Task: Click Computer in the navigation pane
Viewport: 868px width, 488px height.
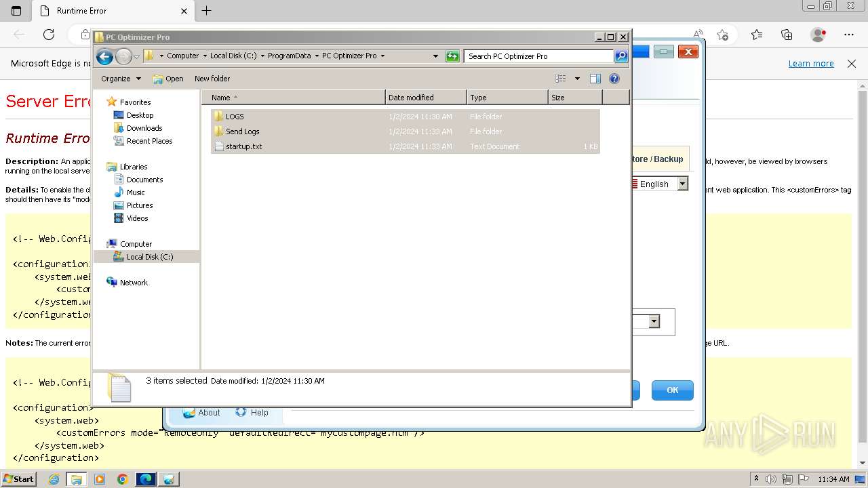Action: (136, 244)
